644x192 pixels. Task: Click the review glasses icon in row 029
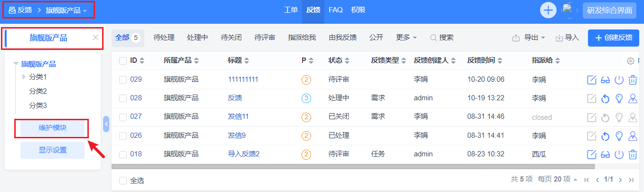click(x=606, y=80)
